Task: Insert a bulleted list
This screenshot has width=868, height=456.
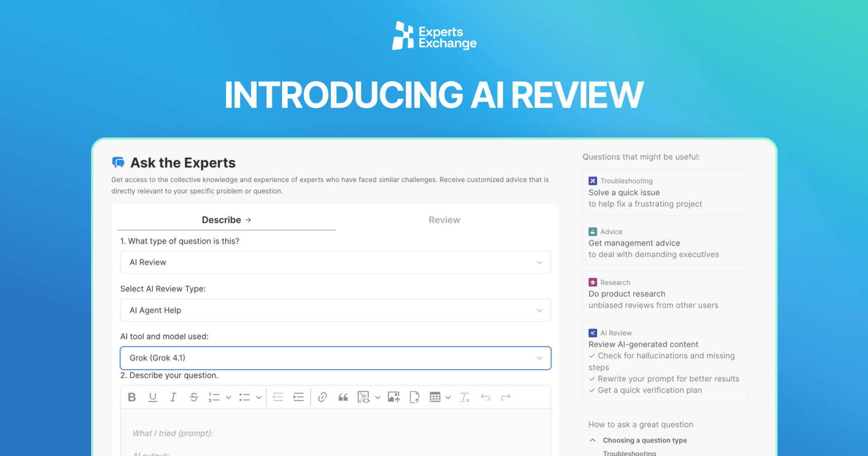Action: click(245, 397)
